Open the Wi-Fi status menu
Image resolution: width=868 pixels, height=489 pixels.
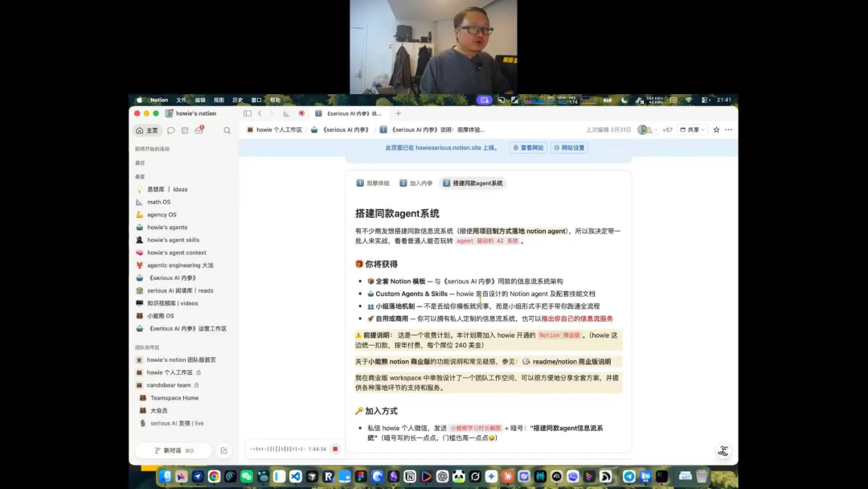coord(689,101)
